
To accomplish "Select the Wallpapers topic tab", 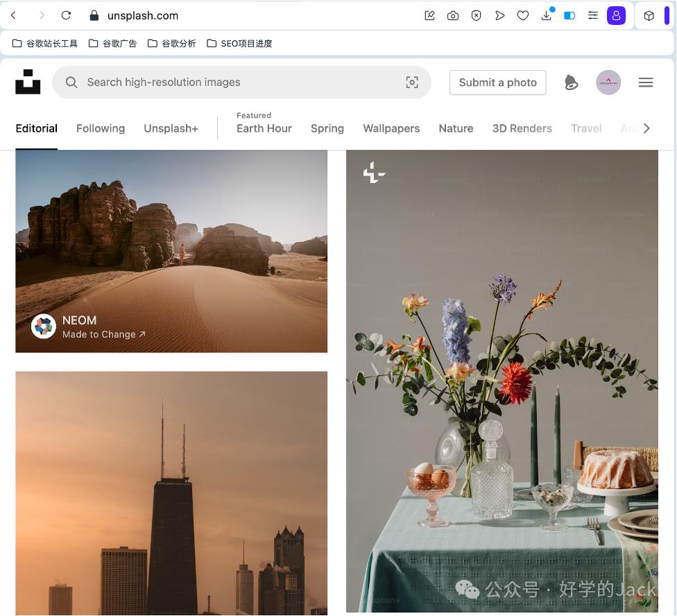I will [x=391, y=128].
